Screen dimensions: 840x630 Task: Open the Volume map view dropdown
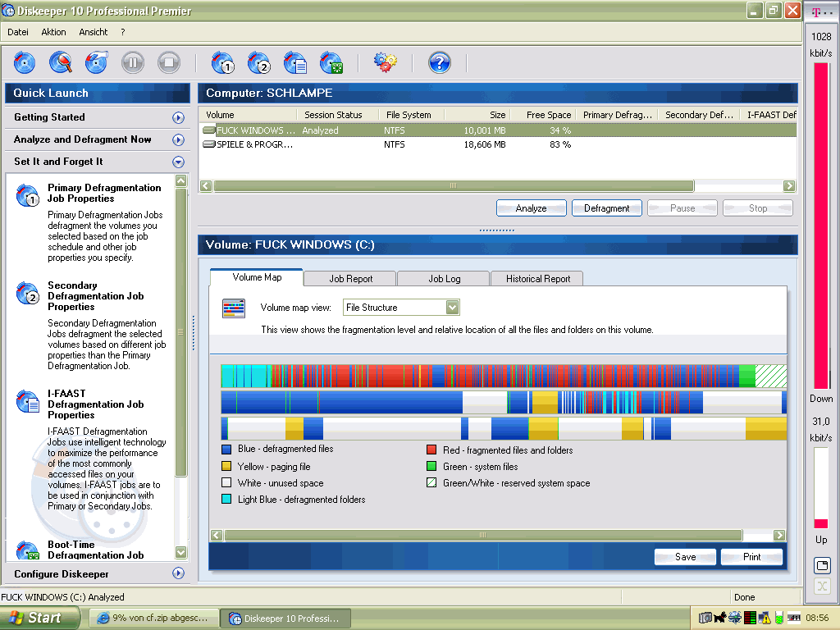(x=452, y=308)
